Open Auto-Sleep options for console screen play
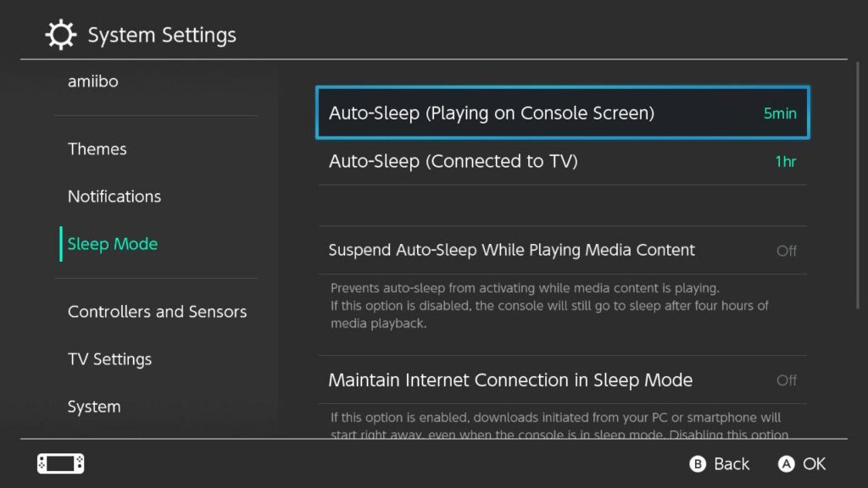The image size is (868, 488). tap(562, 113)
